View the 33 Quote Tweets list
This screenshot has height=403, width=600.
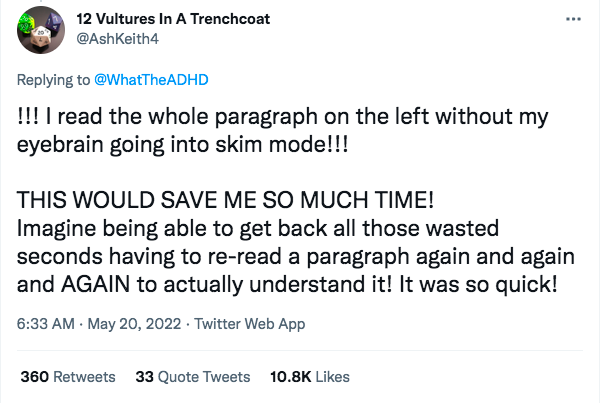[193, 376]
